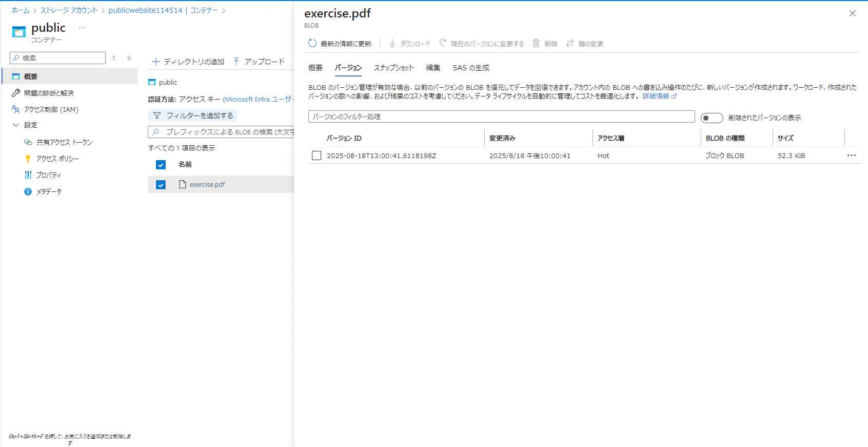Click the wrench icon for diagnose problems
Image resolution: width=868 pixels, height=447 pixels.
tap(16, 93)
